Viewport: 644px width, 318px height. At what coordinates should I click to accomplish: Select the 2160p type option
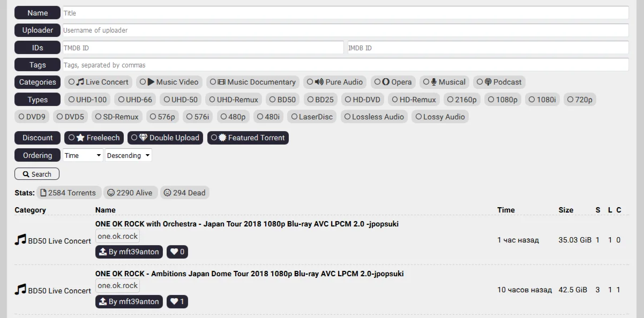pos(462,100)
